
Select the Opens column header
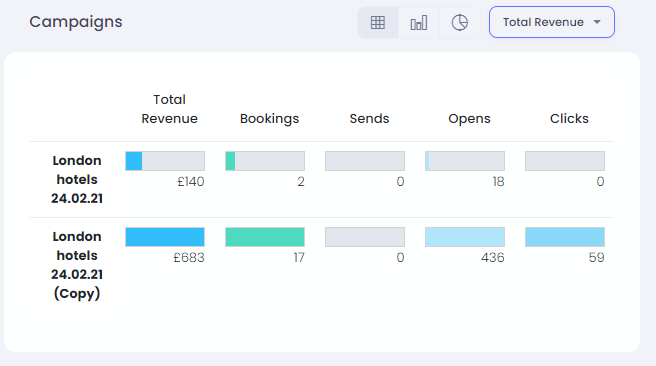tap(469, 119)
